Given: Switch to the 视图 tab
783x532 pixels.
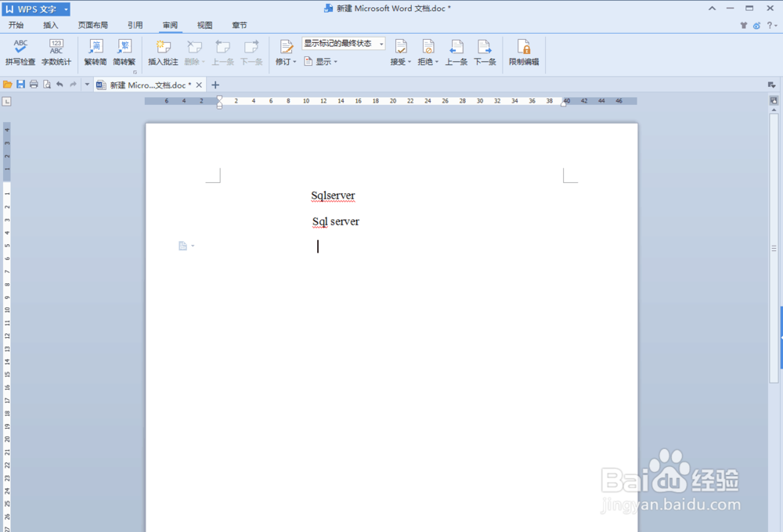Looking at the screenshot, I should coord(204,25).
